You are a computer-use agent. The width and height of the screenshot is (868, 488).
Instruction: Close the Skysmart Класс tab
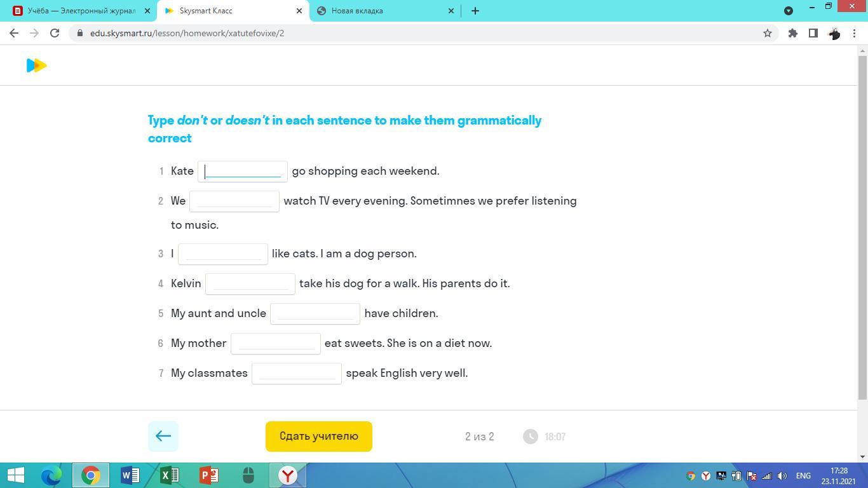(299, 11)
